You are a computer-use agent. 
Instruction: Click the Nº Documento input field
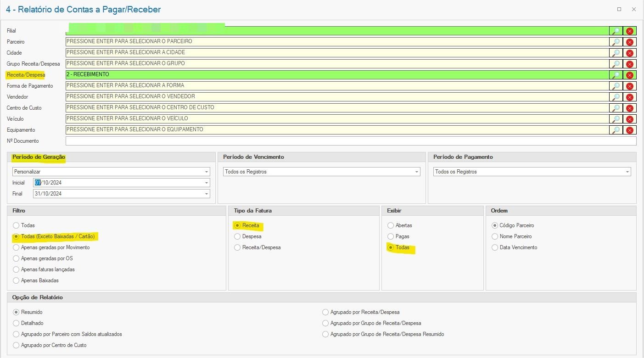pyautogui.click(x=351, y=141)
